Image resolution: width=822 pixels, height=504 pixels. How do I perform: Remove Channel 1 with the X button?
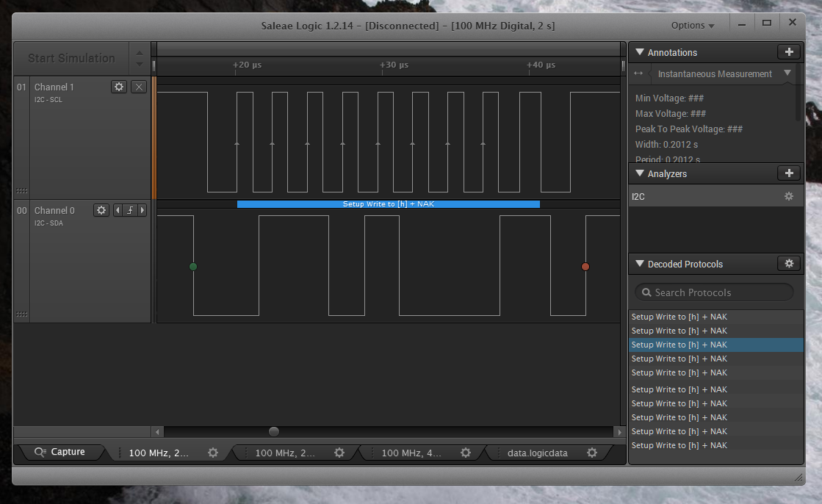(138, 87)
